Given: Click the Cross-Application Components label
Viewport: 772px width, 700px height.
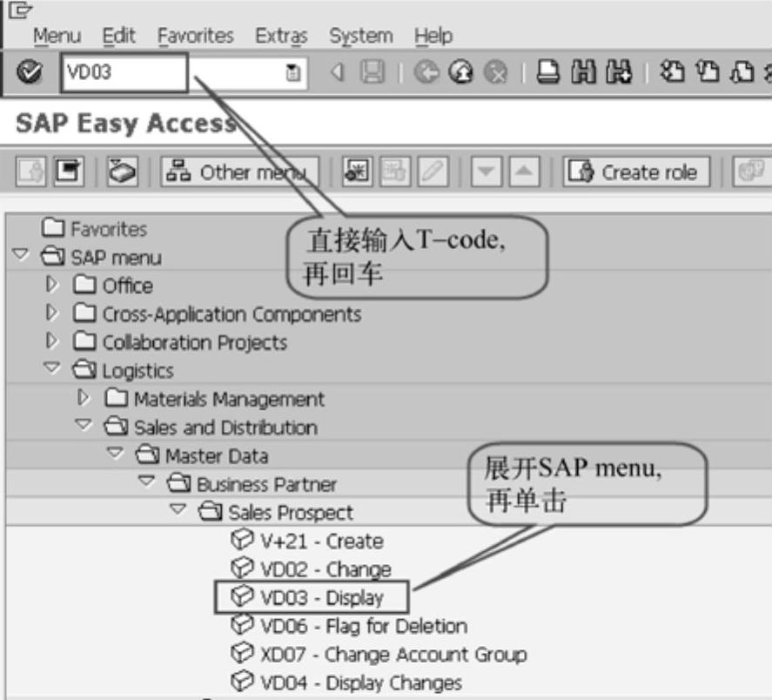Looking at the screenshot, I should point(232,314).
